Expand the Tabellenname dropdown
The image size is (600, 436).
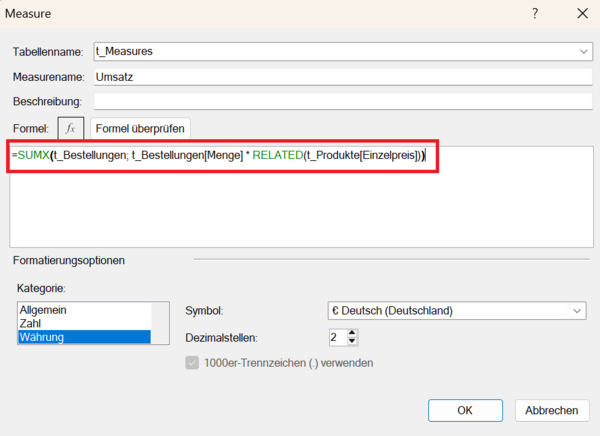(x=582, y=49)
